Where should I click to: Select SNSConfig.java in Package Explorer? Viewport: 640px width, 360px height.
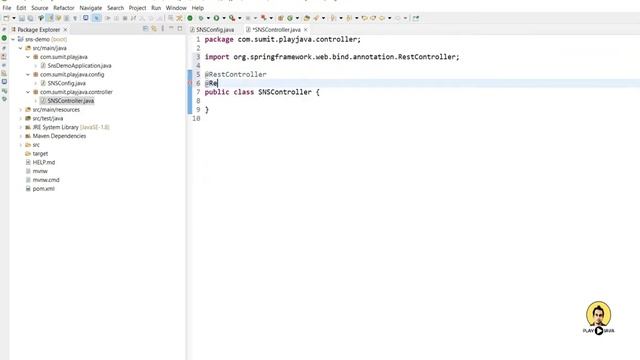[x=67, y=83]
